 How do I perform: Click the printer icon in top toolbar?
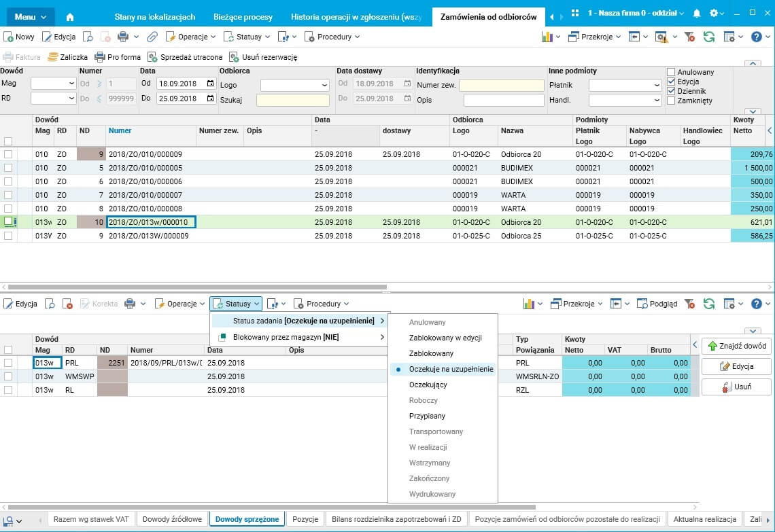123,37
